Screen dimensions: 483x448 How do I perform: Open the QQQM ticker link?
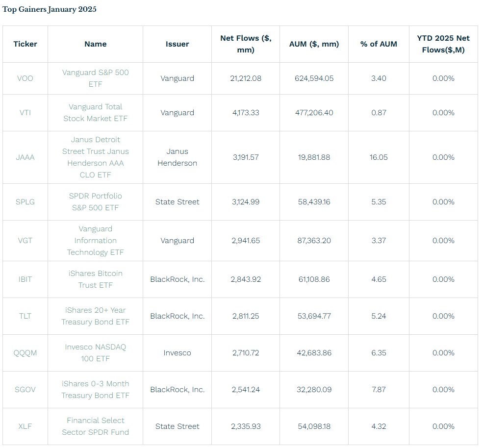[25, 353]
